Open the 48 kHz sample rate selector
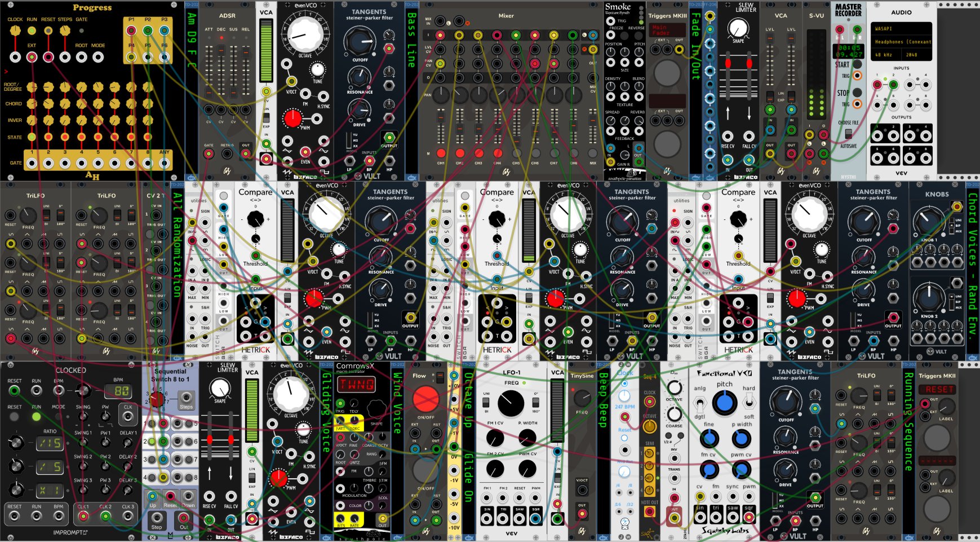Image resolution: width=980 pixels, height=542 pixels. [886, 55]
